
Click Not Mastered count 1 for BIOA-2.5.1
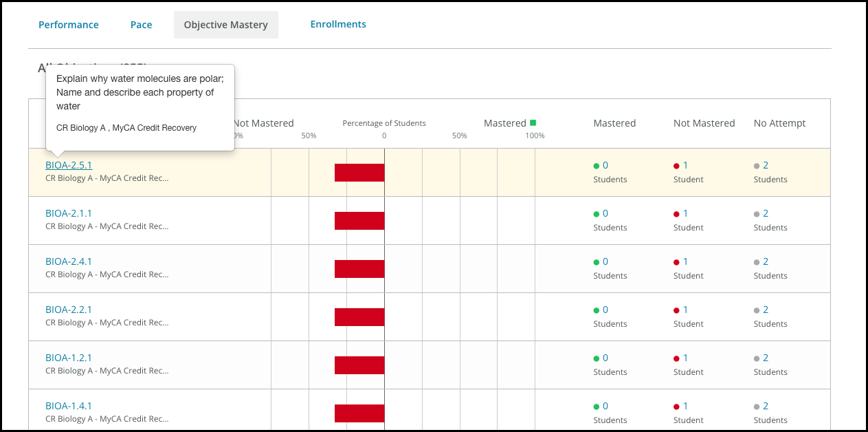point(685,165)
